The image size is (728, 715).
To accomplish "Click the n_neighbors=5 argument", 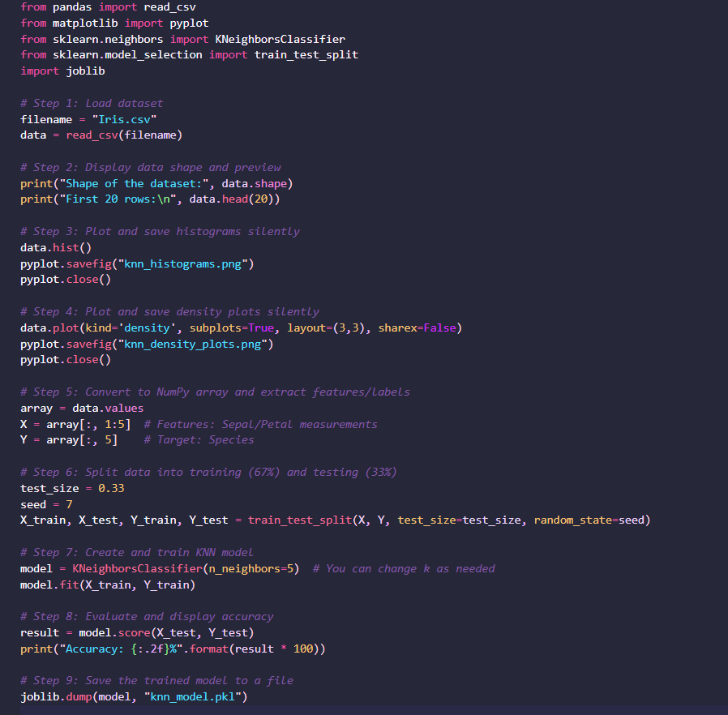I will tap(251, 569).
